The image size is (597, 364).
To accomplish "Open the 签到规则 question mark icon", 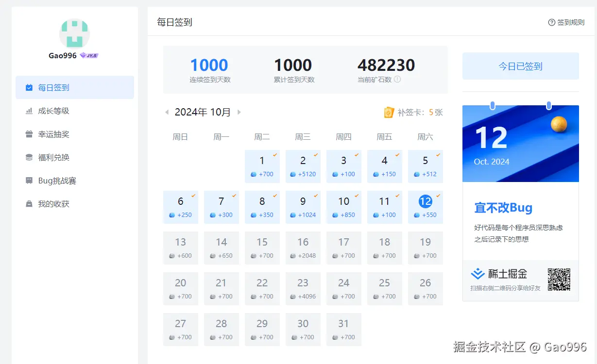I will tap(551, 22).
